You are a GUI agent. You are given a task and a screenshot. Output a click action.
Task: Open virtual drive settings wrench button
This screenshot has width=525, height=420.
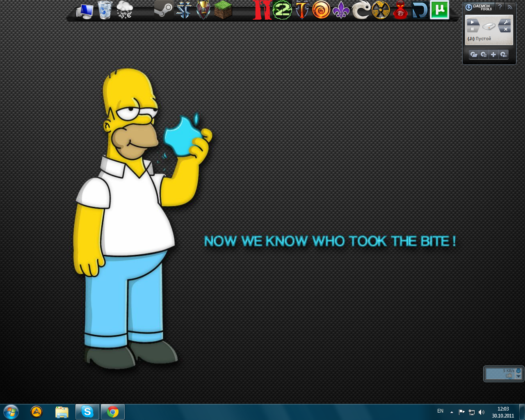(x=505, y=23)
